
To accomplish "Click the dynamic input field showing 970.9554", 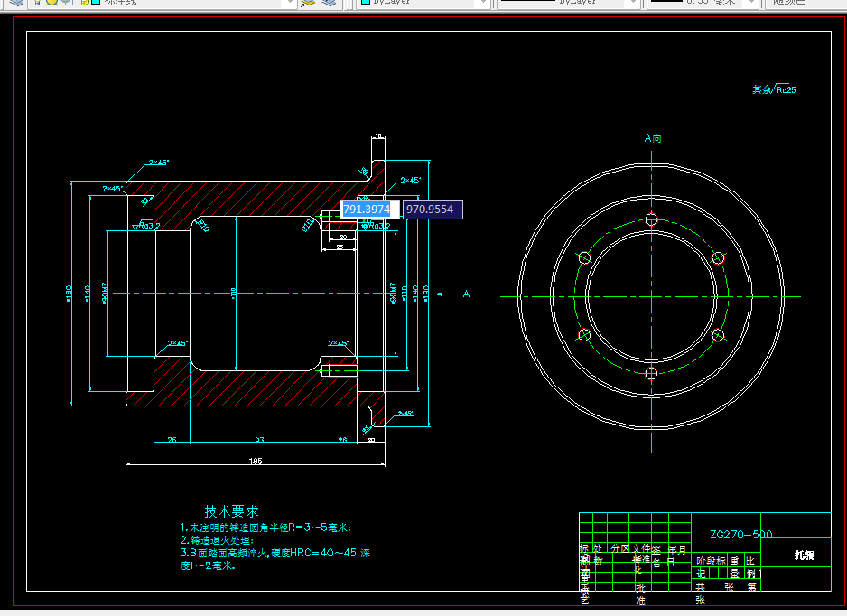I will click(x=433, y=210).
